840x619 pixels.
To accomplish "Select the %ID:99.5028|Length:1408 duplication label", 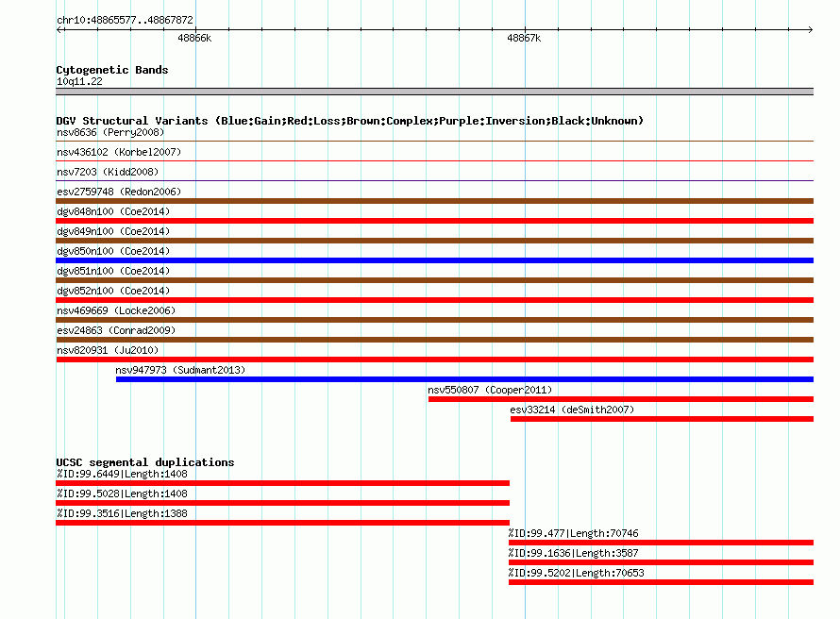I will 122,494.
